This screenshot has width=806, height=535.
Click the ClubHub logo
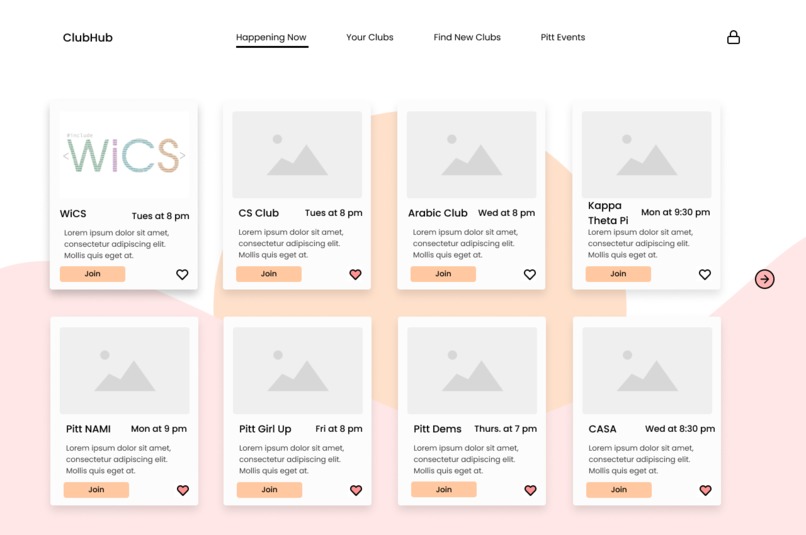click(x=88, y=38)
